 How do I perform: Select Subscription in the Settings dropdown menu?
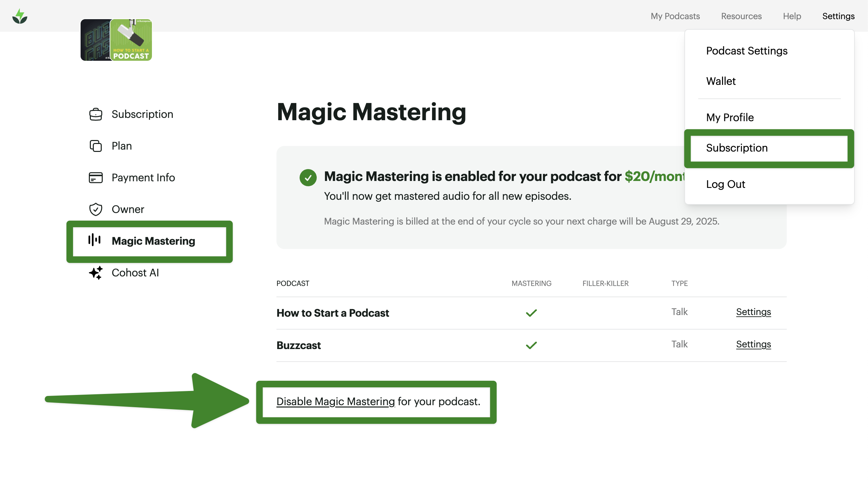[x=737, y=148]
